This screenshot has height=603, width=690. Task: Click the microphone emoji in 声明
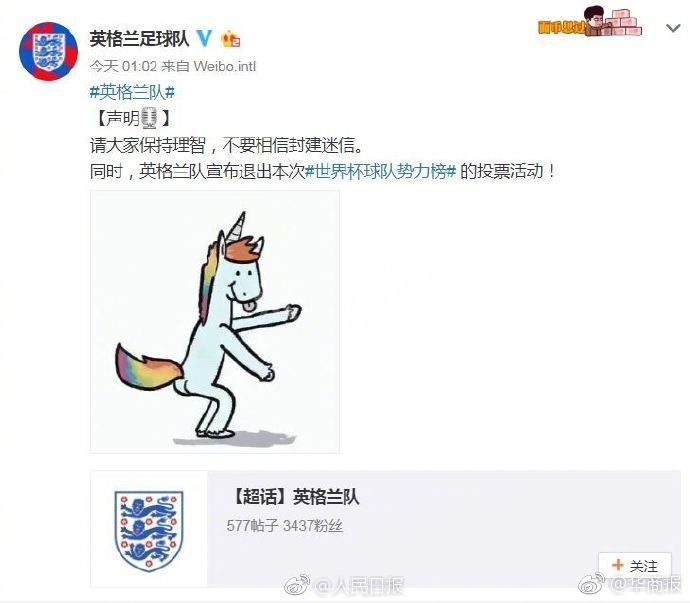pos(150,118)
